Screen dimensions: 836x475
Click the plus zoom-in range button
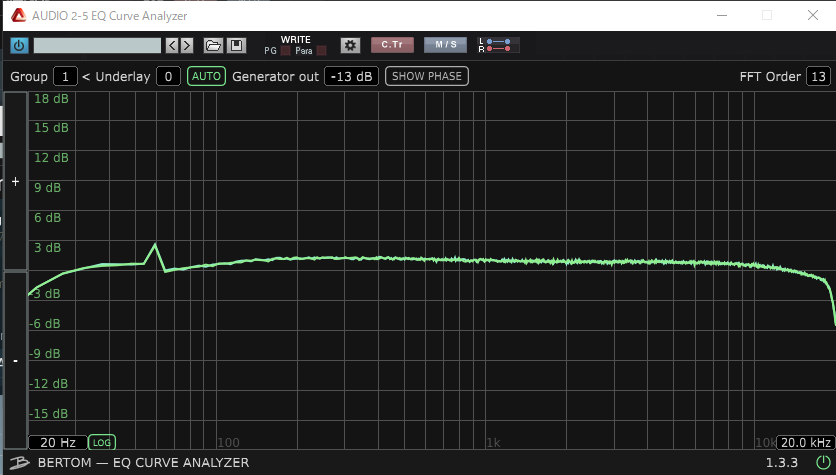15,181
